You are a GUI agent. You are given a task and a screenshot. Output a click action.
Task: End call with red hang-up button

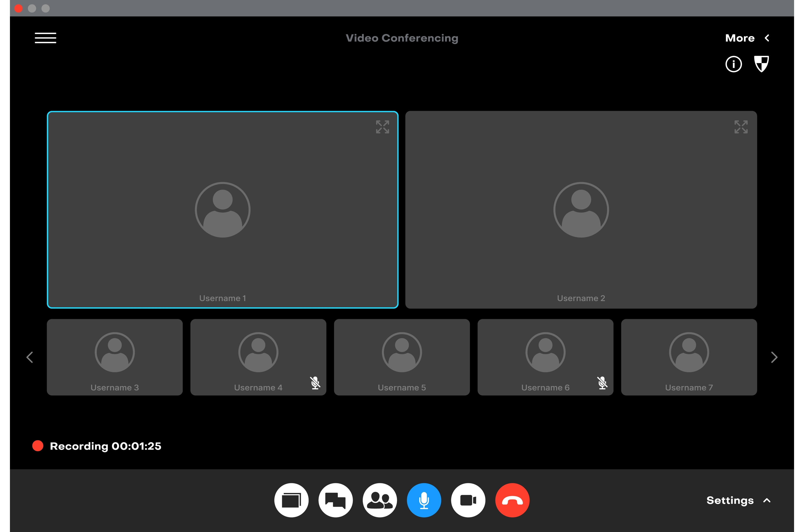tap(512, 500)
